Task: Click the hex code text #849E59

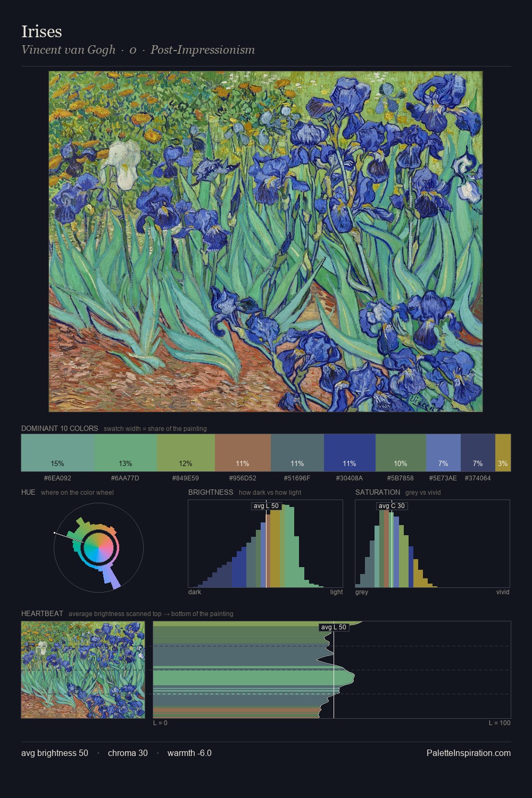Action: point(186,478)
